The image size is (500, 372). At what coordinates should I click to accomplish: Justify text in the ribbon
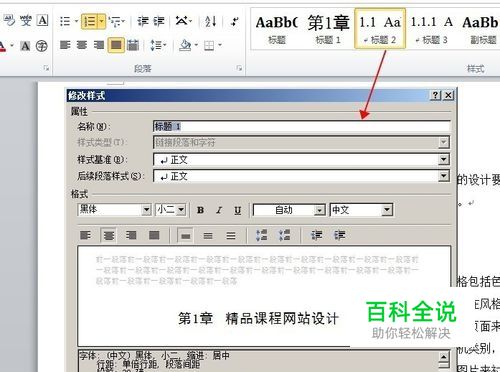(116, 45)
